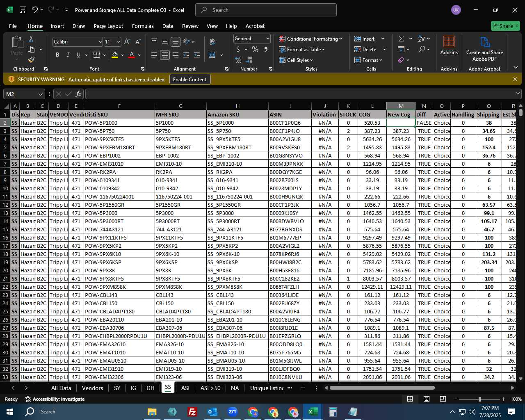Collapse the ribbon with chevron
This screenshot has width=525, height=420.
(x=516, y=68)
